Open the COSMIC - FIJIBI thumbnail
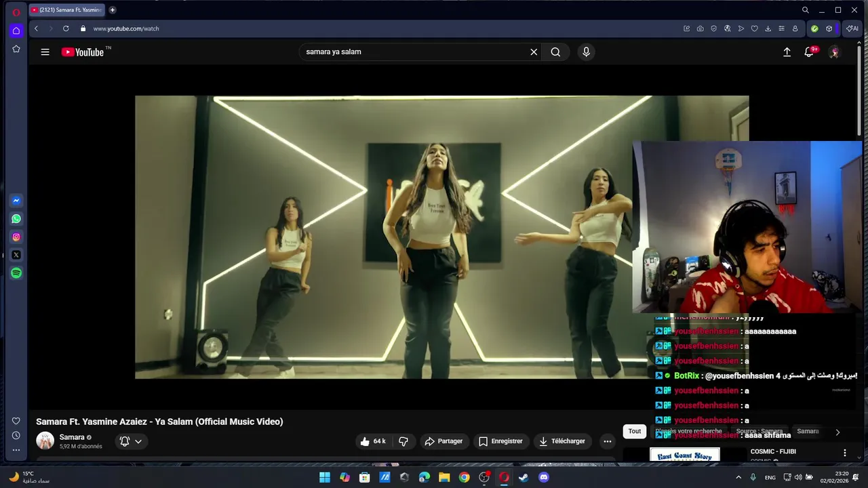The height and width of the screenshot is (488, 868). [x=685, y=455]
